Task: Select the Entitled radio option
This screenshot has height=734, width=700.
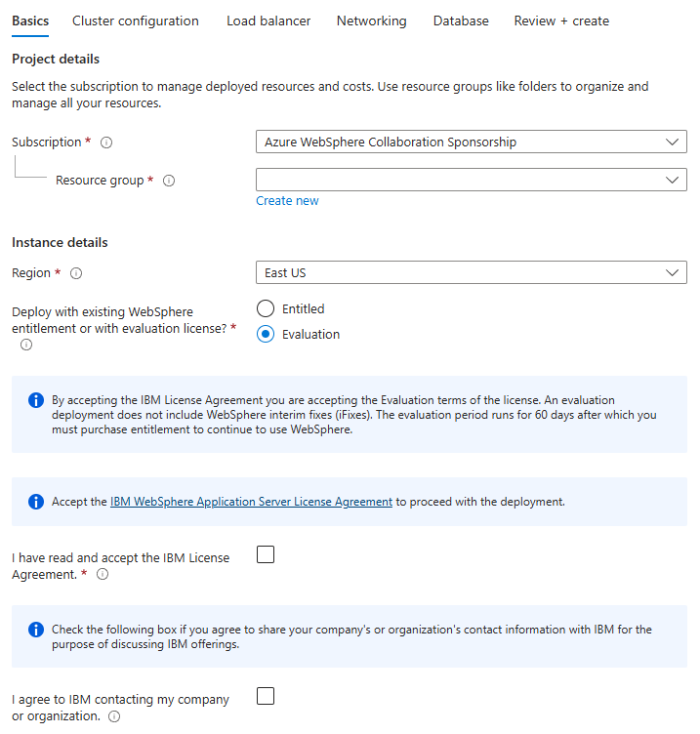Action: tap(266, 308)
